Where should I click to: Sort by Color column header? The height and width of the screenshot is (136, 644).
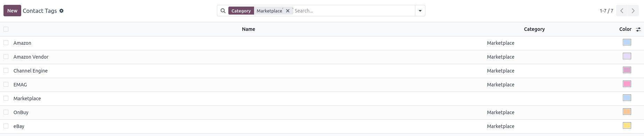click(x=625, y=29)
